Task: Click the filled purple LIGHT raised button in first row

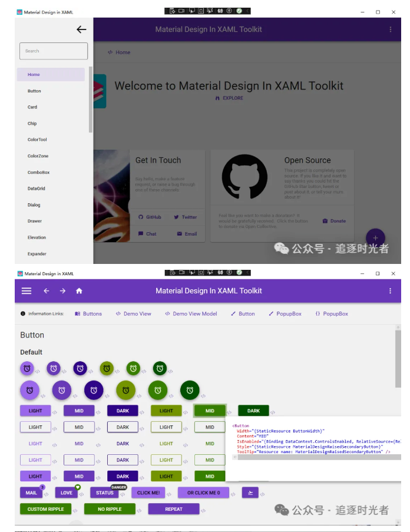Action: (x=35, y=411)
